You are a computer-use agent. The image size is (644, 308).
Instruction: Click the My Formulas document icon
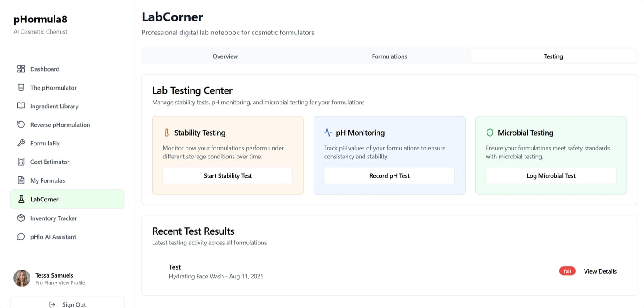(x=21, y=180)
